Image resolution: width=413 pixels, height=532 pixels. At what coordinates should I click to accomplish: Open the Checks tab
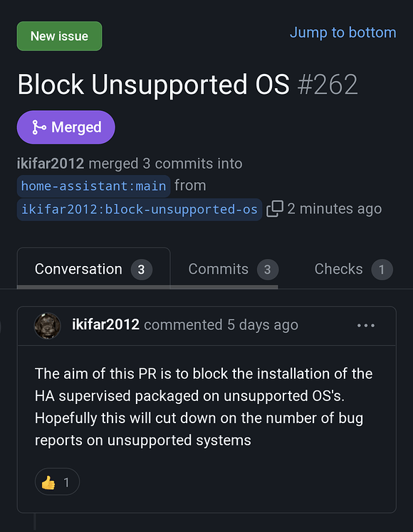coord(354,269)
